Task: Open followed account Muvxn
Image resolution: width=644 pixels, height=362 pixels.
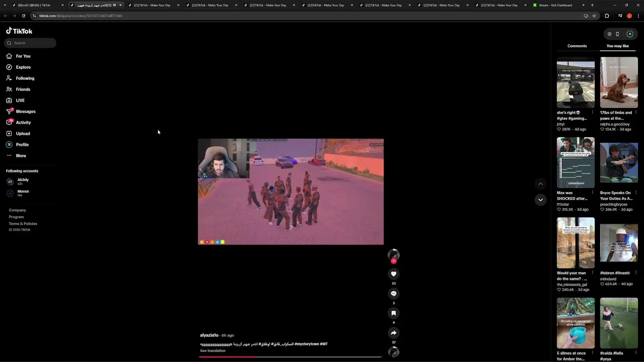Action: pos(23,193)
